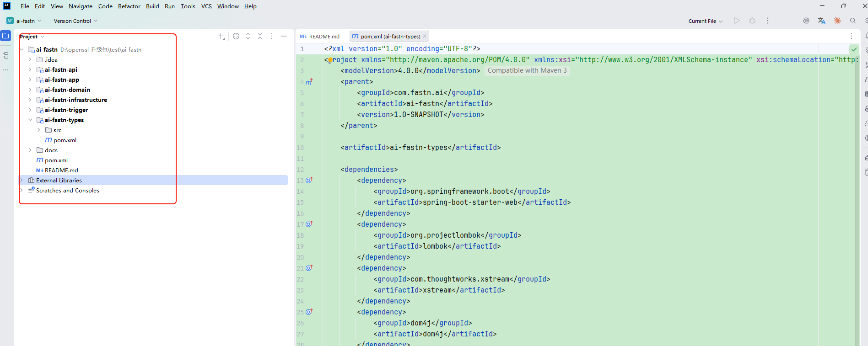Expand the ai-fastn-api module
868x346 pixels.
point(30,69)
